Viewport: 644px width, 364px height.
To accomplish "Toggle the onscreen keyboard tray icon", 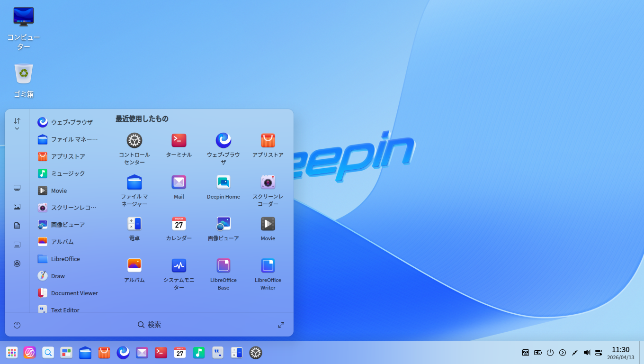I will (x=526, y=353).
